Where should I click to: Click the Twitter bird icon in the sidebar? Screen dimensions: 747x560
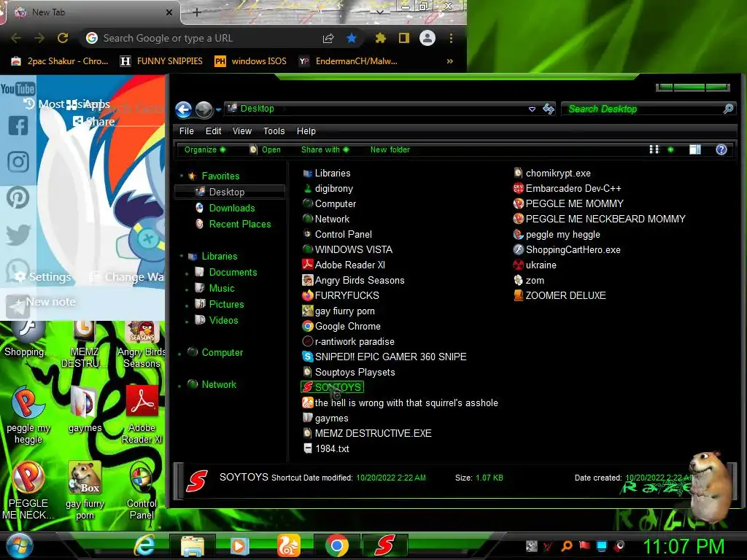click(x=18, y=235)
